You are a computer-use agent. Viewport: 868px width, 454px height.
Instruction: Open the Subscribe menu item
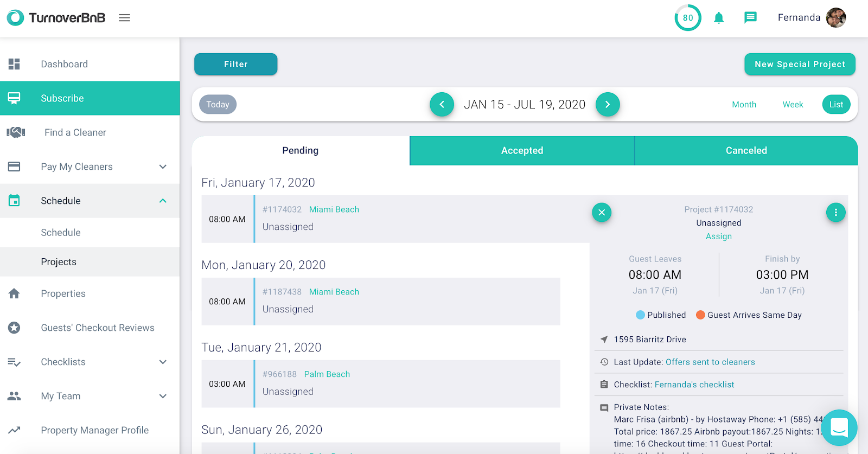click(90, 98)
